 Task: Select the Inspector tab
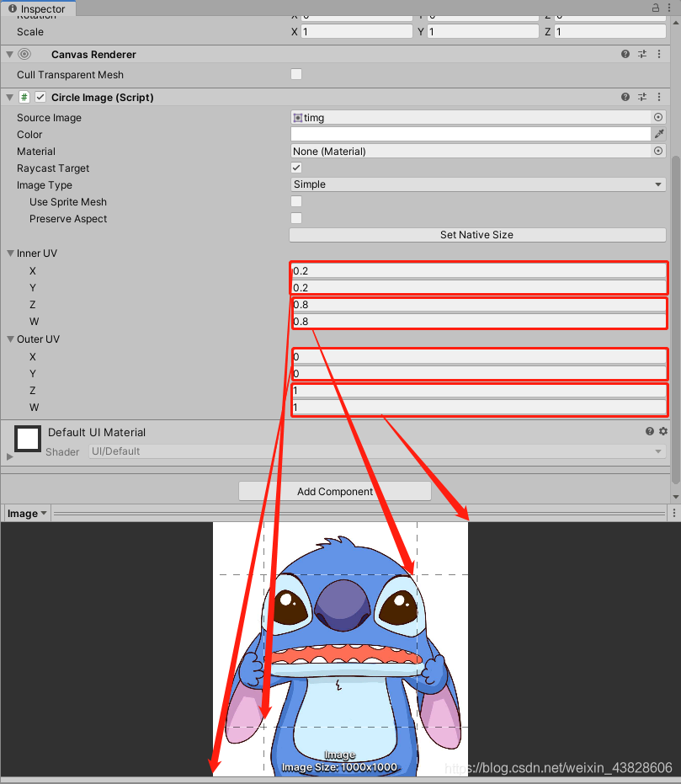click(38, 8)
